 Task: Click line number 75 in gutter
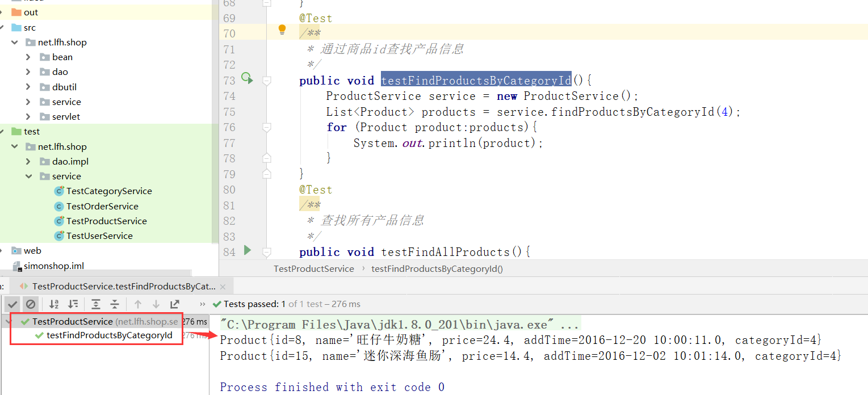pos(229,112)
